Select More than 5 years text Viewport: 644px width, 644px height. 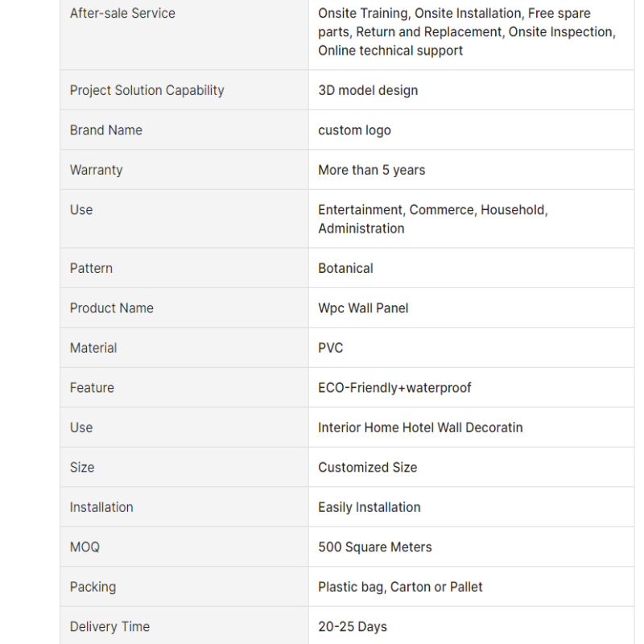(x=372, y=170)
